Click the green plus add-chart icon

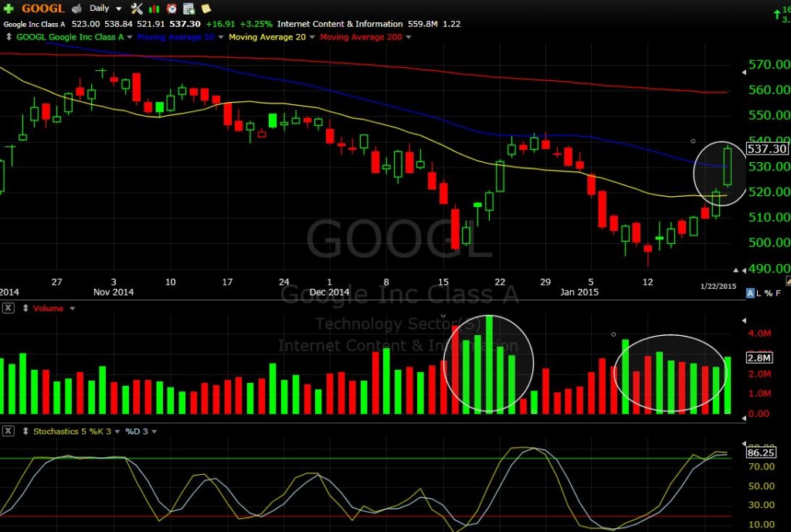tap(8, 8)
